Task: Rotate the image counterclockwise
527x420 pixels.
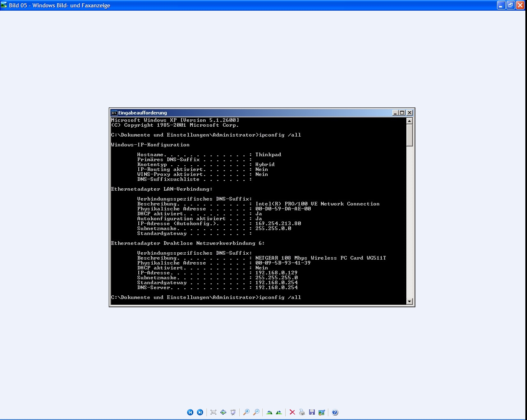Action: tap(279, 412)
